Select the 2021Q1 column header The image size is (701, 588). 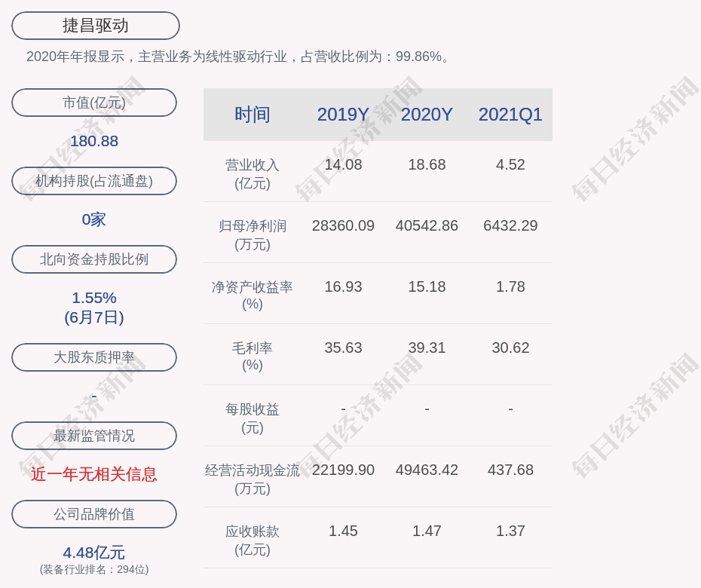(x=510, y=115)
